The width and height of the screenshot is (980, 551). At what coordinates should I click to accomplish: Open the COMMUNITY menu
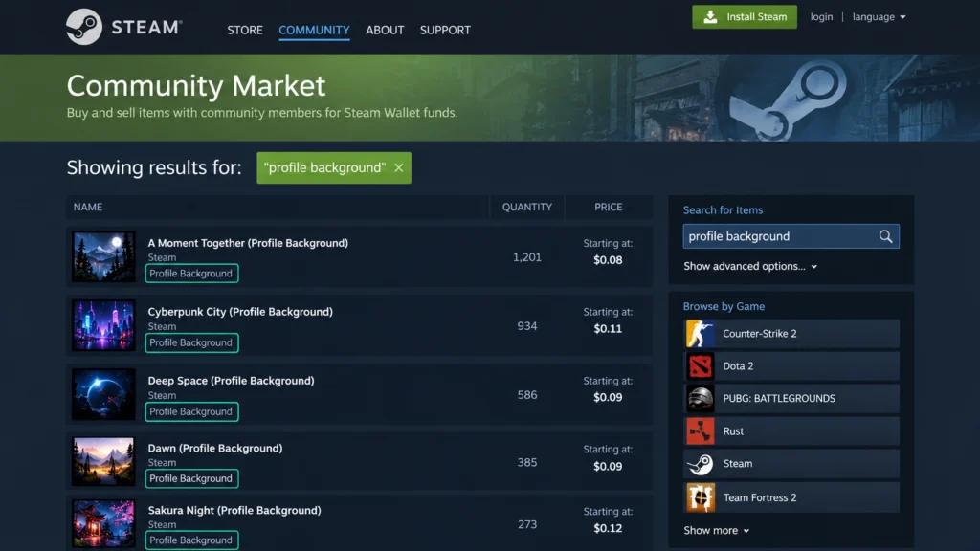tap(314, 30)
